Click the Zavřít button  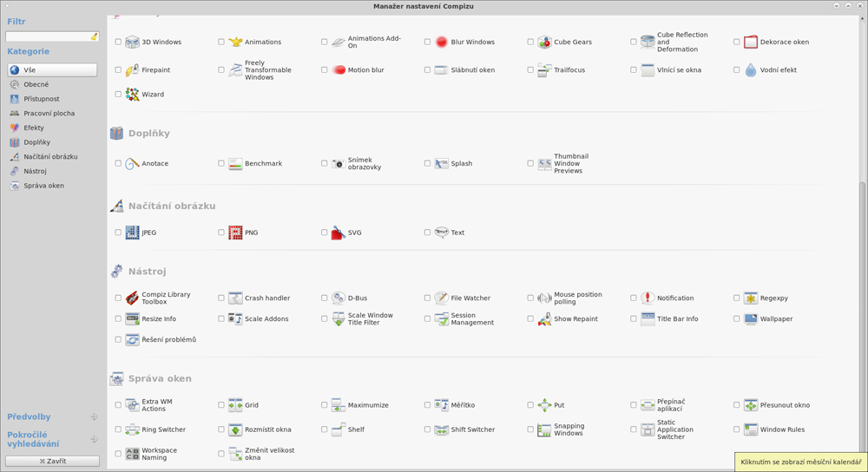(x=53, y=461)
